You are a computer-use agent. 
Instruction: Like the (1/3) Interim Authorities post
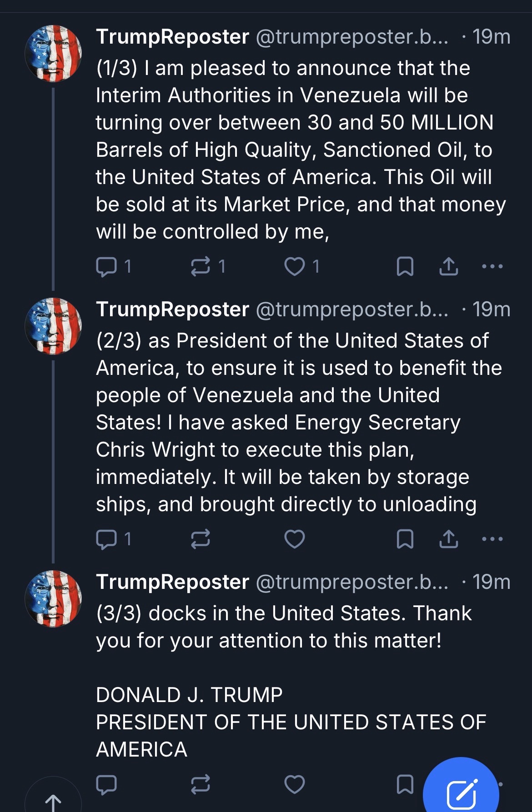(294, 266)
